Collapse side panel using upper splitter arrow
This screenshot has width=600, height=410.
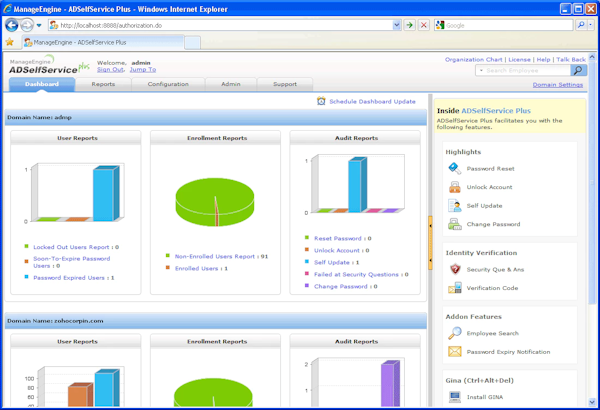point(430,226)
